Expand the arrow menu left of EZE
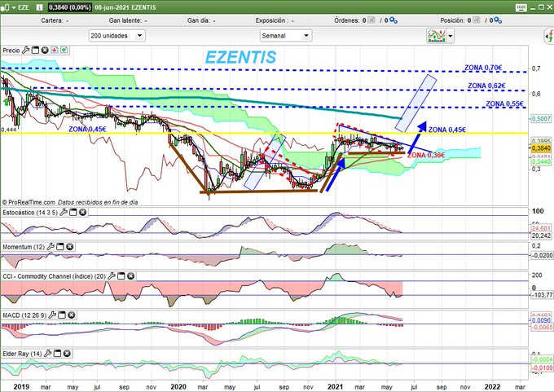Image resolution: width=554 pixels, height=392 pixels. coord(13,7)
